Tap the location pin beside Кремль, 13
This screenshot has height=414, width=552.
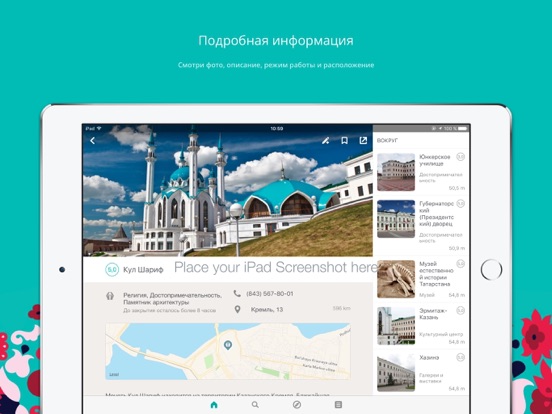tap(238, 309)
